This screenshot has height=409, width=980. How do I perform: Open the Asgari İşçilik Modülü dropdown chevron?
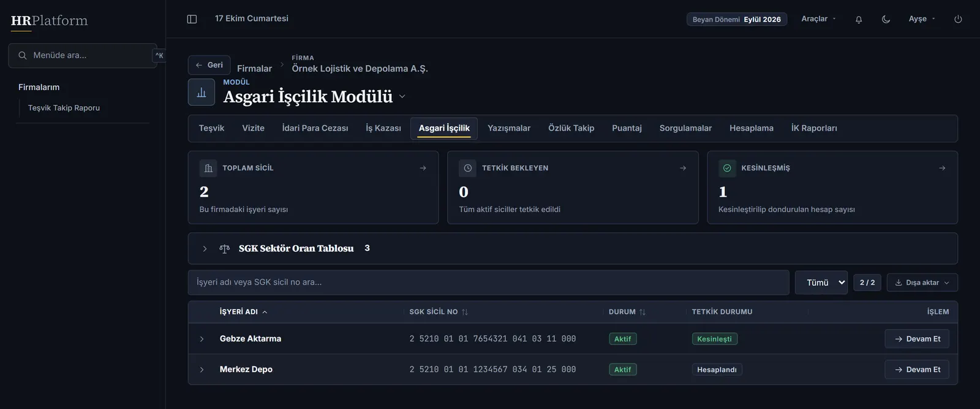click(402, 97)
